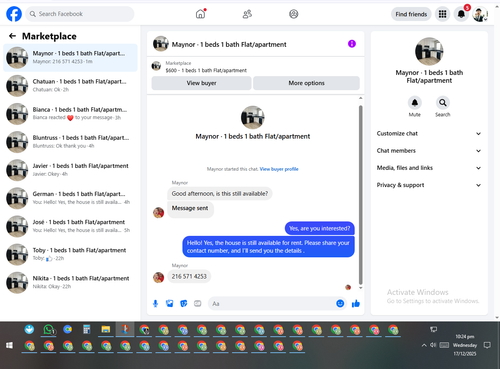
Task: Open the Bluntruss conversation
Action: [70, 142]
